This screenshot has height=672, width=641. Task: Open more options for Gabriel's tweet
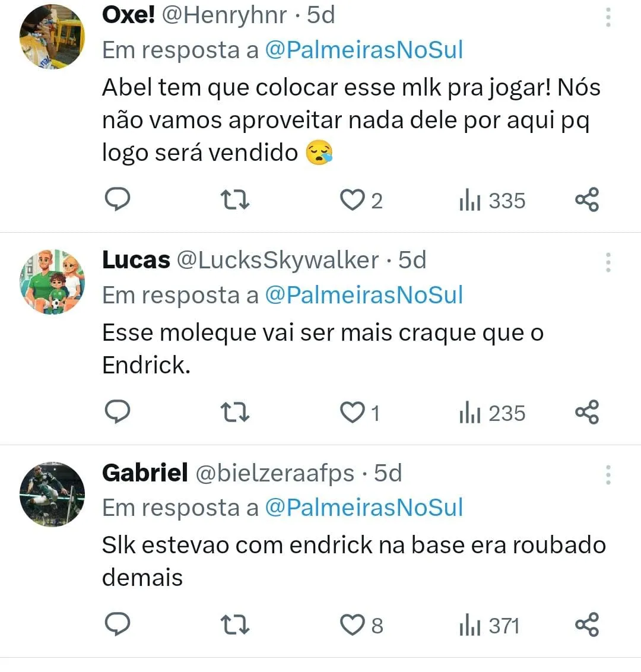click(x=608, y=475)
